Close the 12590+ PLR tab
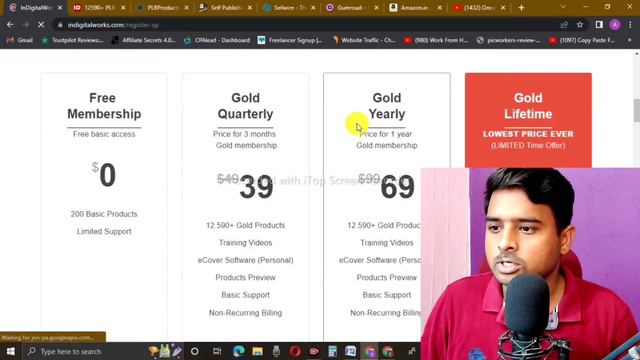The width and height of the screenshot is (640, 360). coord(123,7)
